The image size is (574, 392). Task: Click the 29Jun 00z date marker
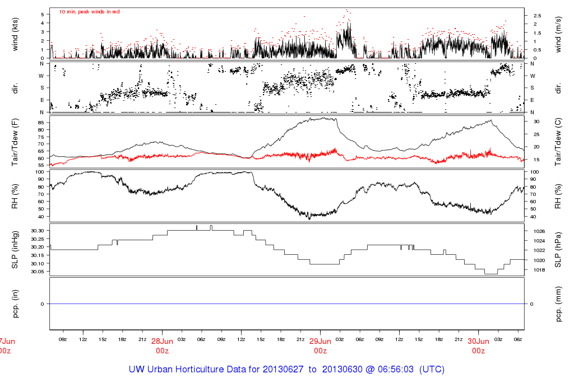pos(320,345)
